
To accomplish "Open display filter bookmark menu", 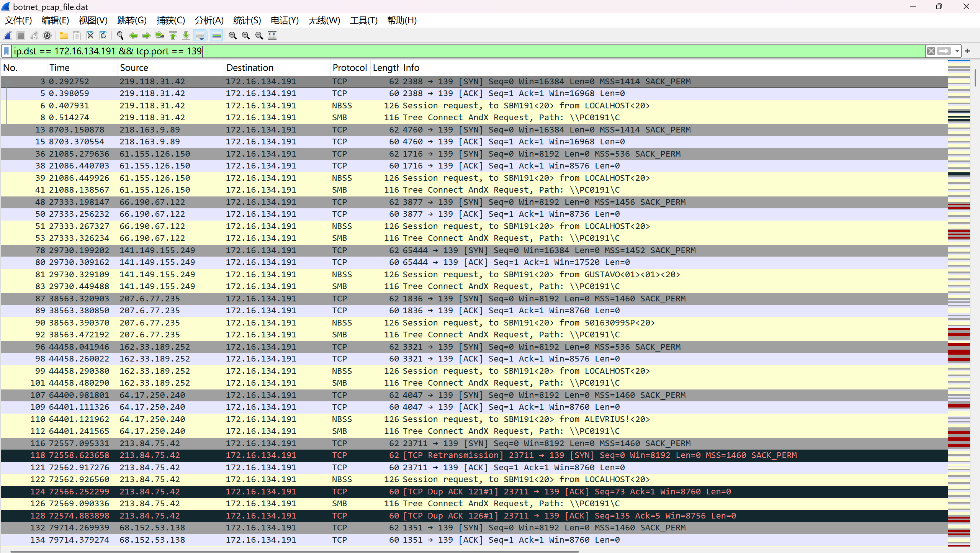I will point(7,51).
